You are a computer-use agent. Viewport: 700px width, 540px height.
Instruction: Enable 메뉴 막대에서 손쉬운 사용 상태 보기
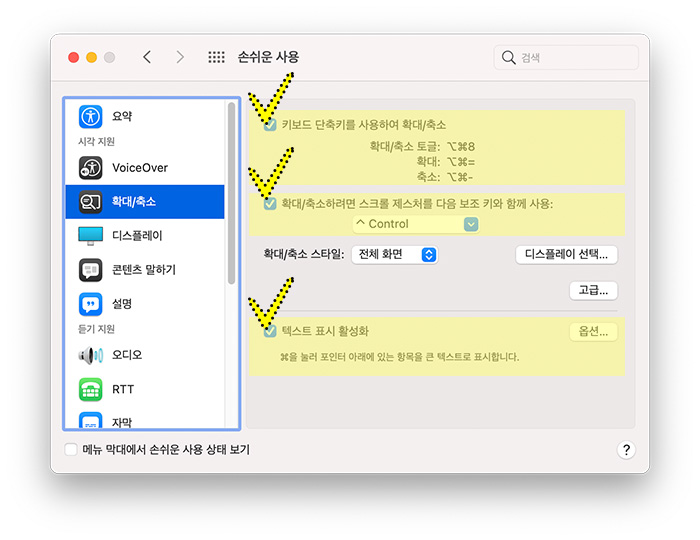point(71,449)
